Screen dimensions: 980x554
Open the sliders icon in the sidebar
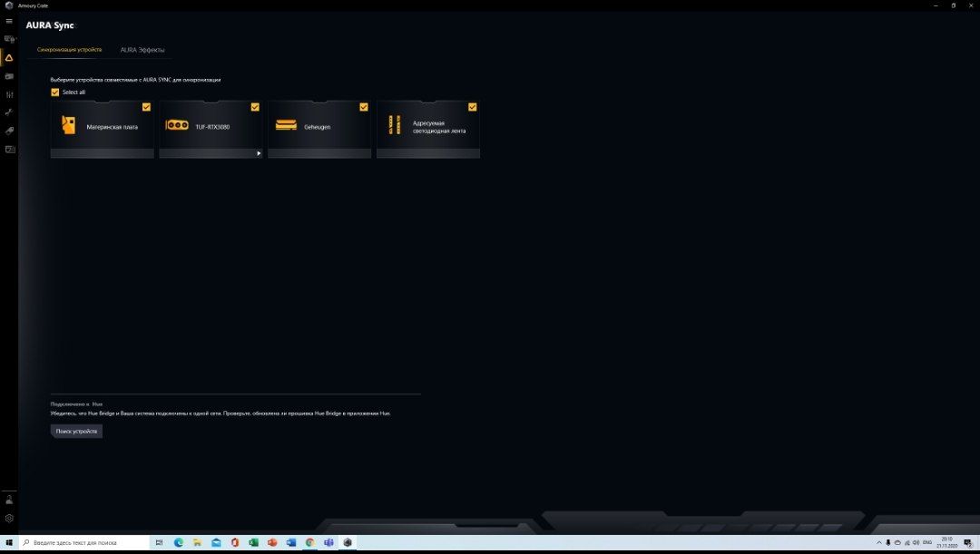(9, 94)
